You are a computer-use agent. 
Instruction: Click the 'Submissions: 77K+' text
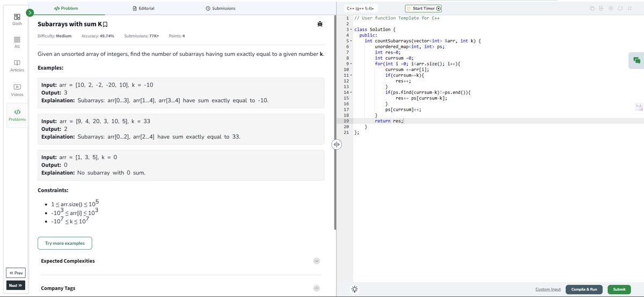pos(142,36)
